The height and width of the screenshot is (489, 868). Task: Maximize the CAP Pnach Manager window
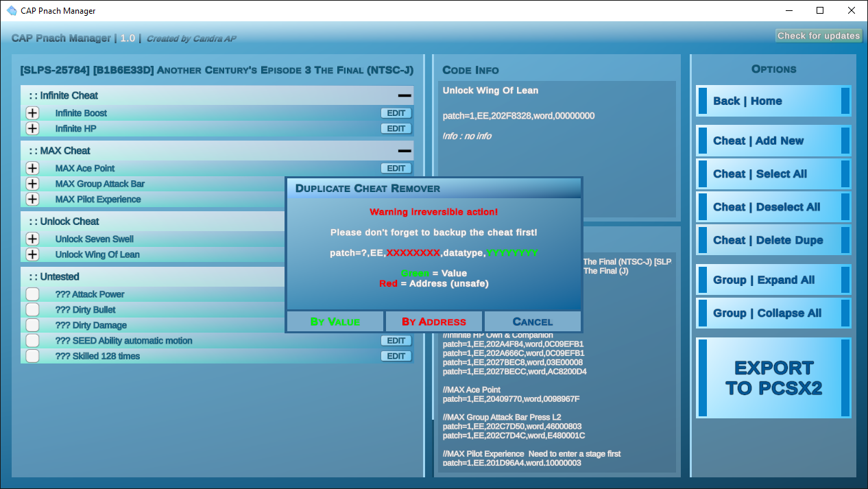click(x=820, y=10)
